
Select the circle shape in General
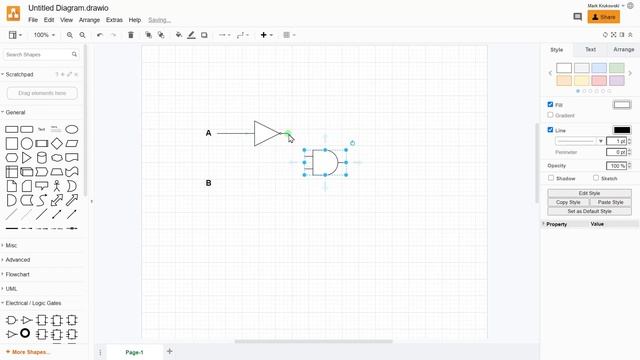(x=27, y=143)
